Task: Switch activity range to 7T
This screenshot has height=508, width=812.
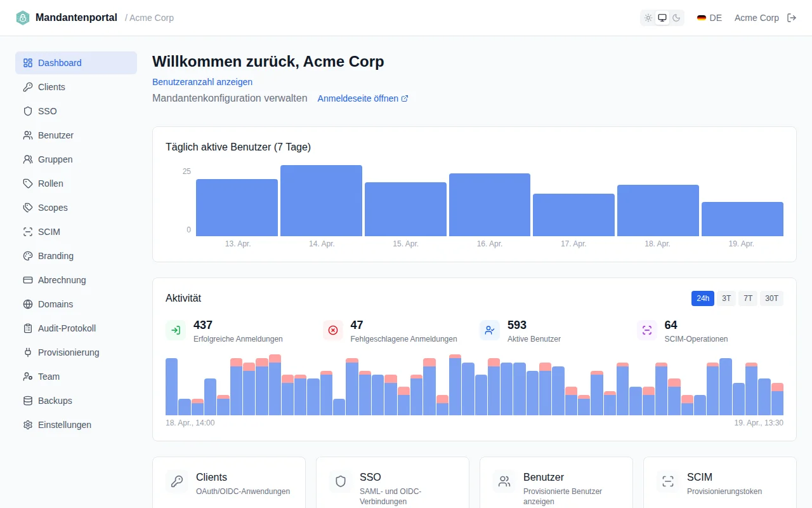Action: 748,298
